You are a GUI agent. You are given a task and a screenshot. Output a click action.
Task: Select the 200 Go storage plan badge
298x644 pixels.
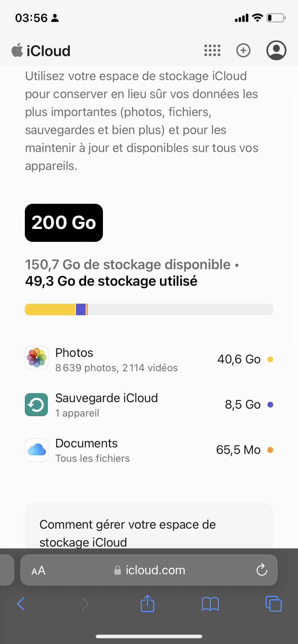click(x=64, y=223)
